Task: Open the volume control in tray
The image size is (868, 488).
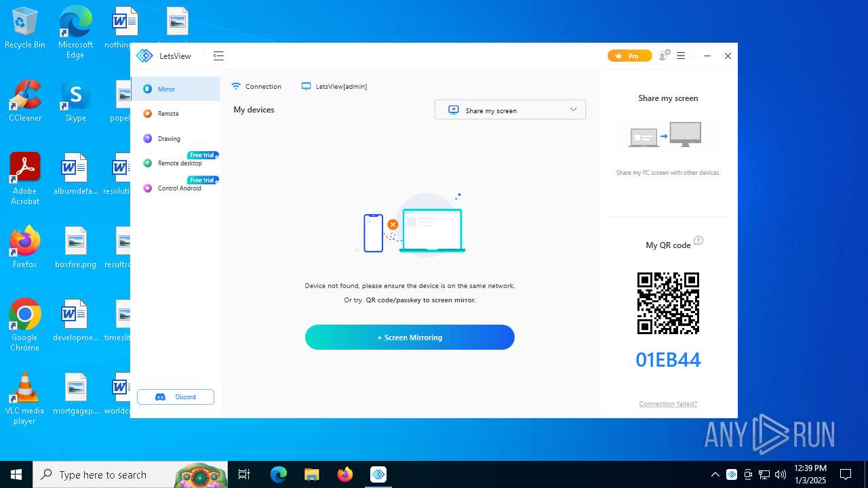Action: coord(781,474)
